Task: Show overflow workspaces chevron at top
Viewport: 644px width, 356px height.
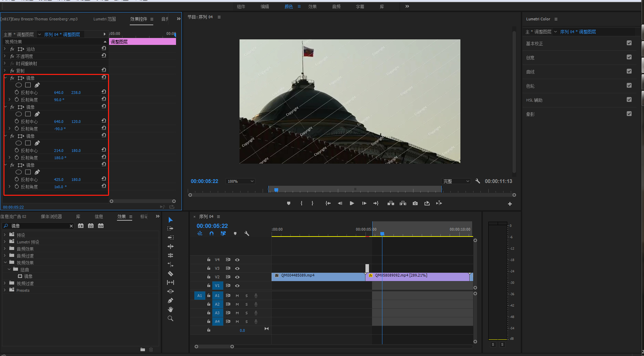Action: tap(407, 6)
